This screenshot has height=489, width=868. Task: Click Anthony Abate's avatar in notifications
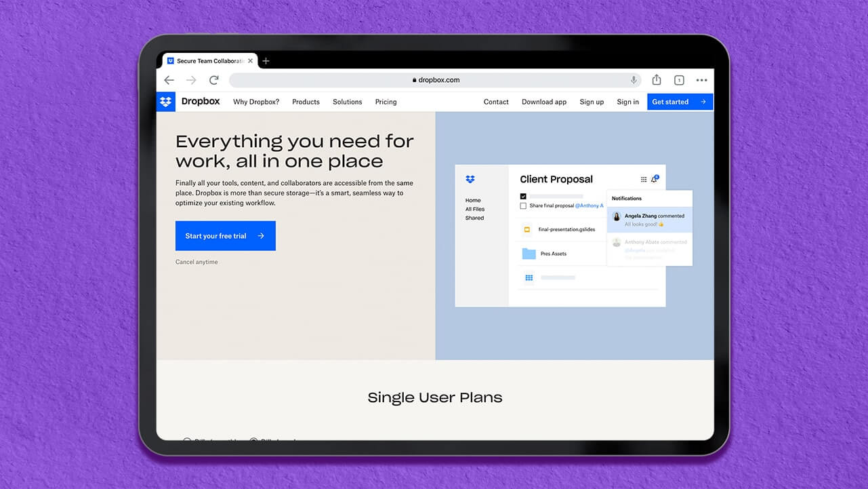(x=617, y=242)
